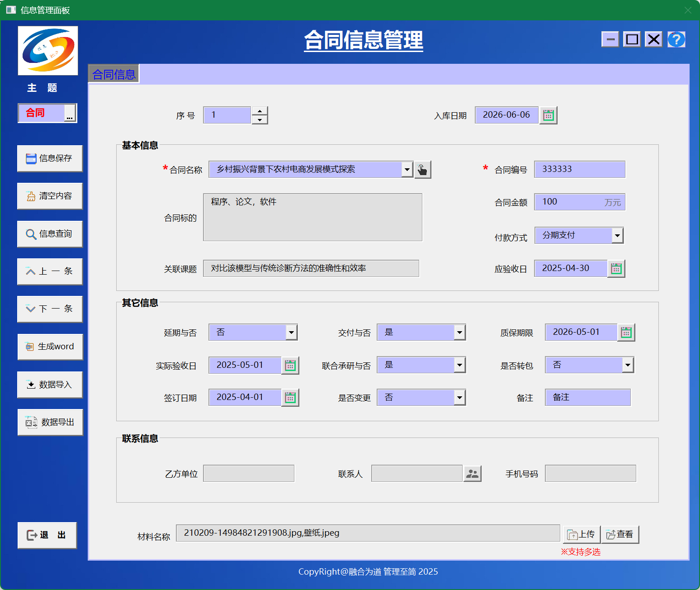Click the 清空内容 clear button

pyautogui.click(x=50, y=196)
